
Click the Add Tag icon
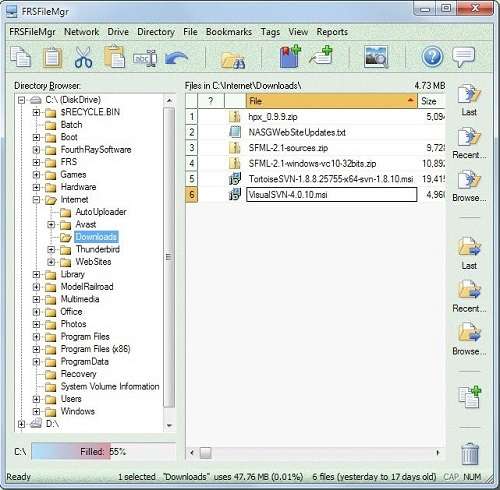321,56
